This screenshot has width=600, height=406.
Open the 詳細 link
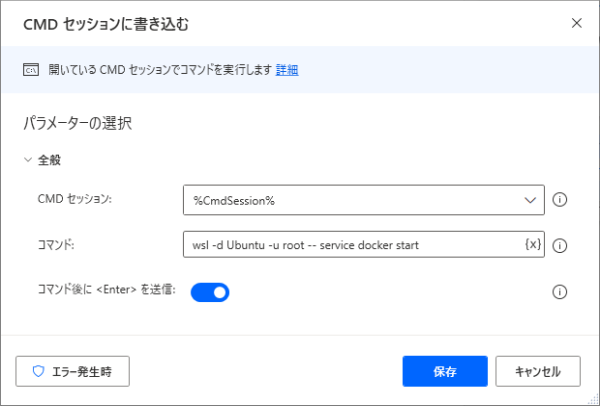287,70
